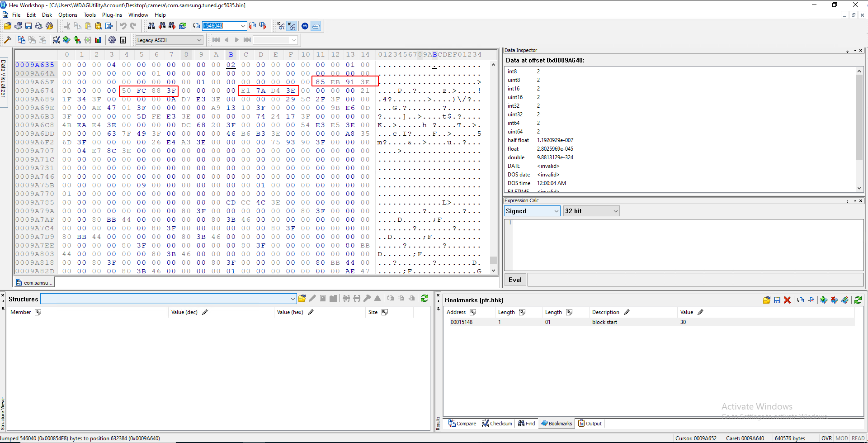The image size is (868, 443).
Task: Open the Legacy ASCII character set dropdown
Action: point(170,40)
